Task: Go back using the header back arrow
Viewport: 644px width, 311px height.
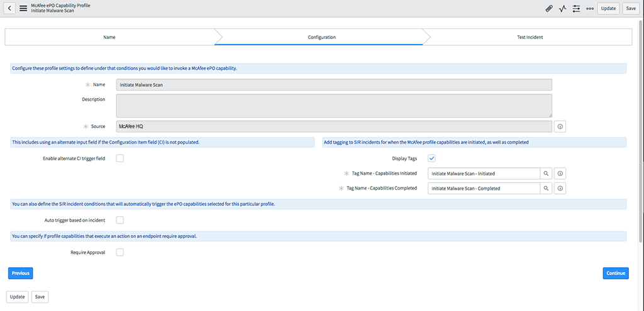Action: pyautogui.click(x=9, y=8)
